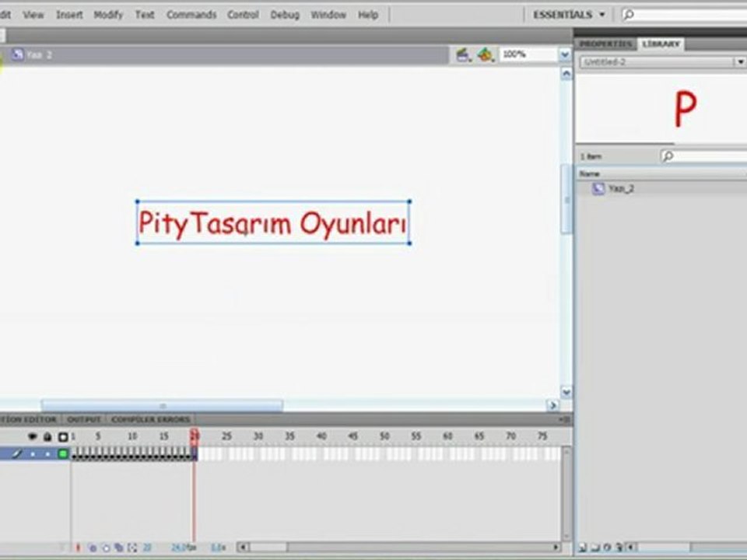Switch to the Motion Editor tab

pos(29,419)
